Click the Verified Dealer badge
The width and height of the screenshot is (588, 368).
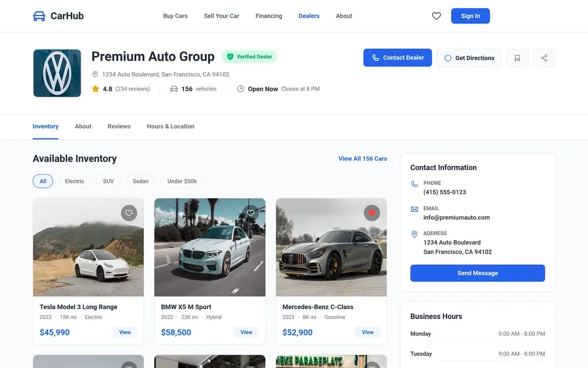tap(249, 56)
